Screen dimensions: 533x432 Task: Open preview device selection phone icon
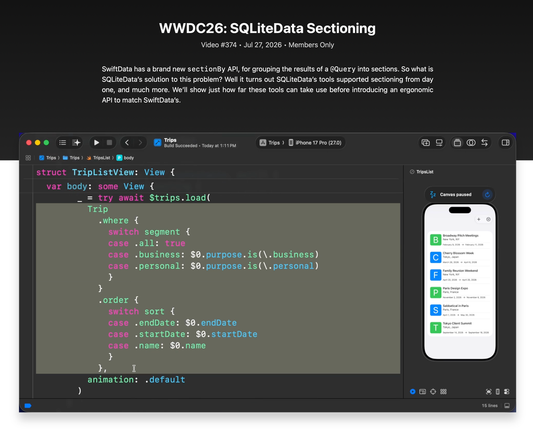pos(498,392)
